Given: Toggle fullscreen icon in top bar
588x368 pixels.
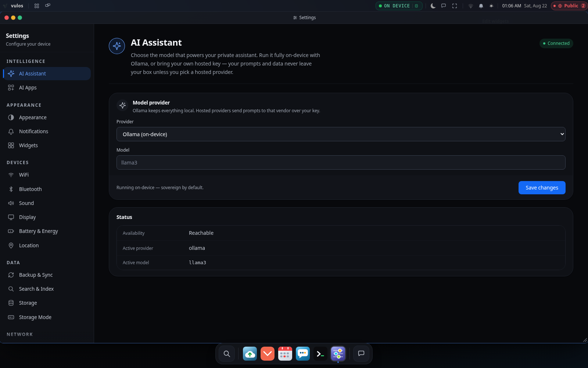Looking at the screenshot, I should 455,6.
